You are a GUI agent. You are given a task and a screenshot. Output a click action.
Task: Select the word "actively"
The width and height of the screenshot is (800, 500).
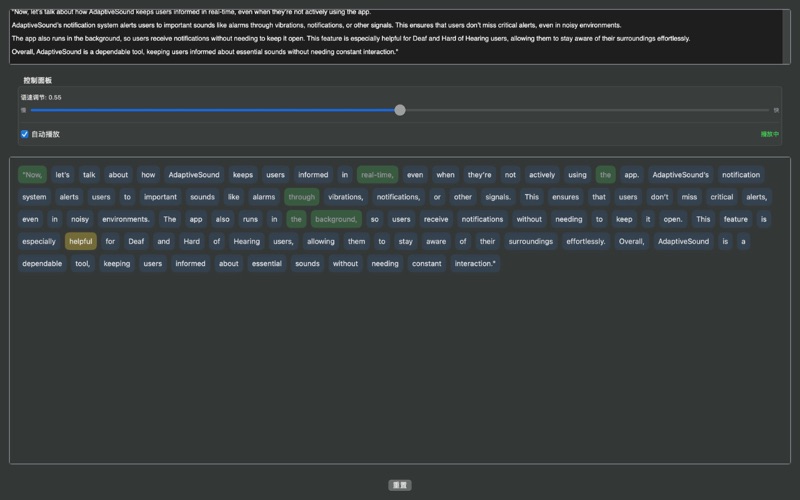(542, 174)
